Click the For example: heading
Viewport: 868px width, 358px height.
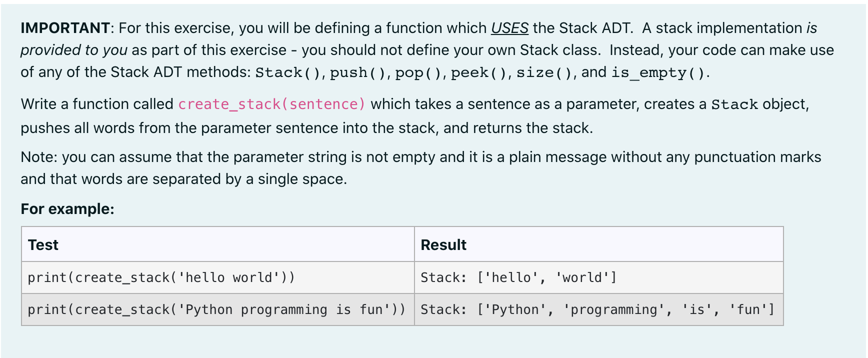point(67,209)
